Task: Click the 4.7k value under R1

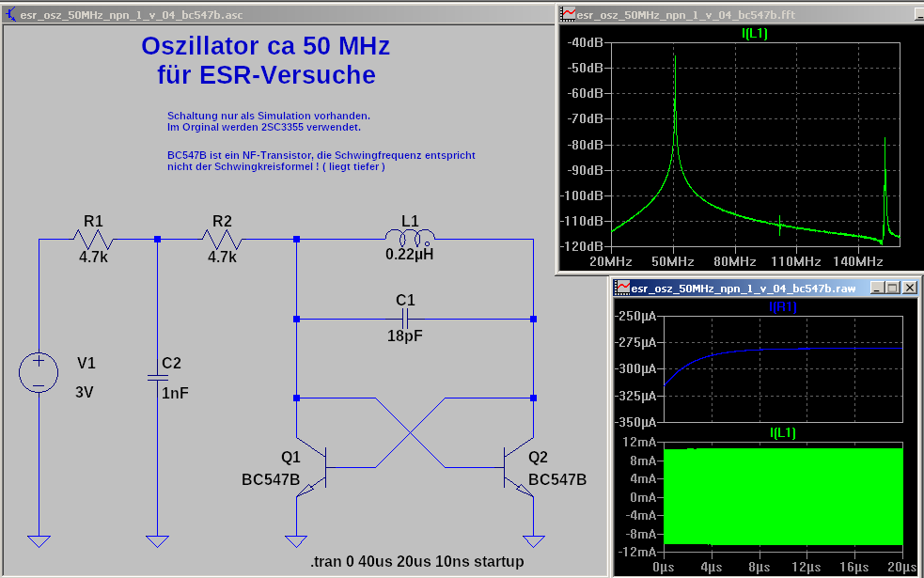Action: pyautogui.click(x=93, y=257)
